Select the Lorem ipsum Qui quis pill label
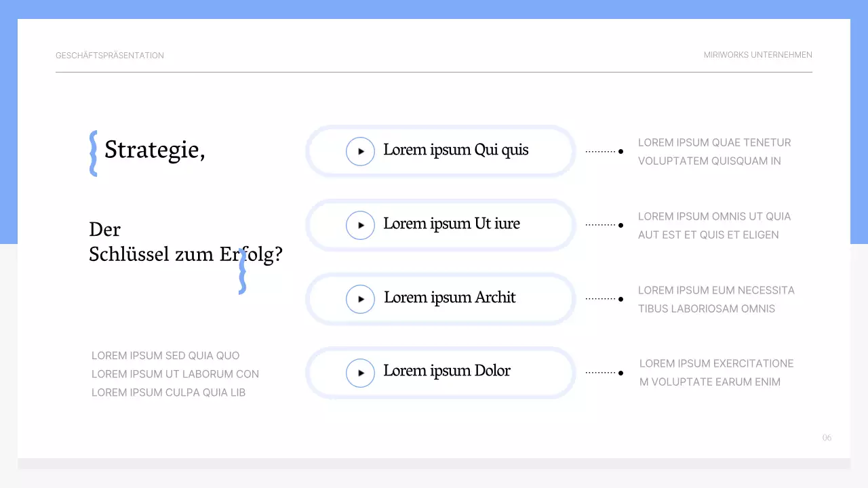 456,150
